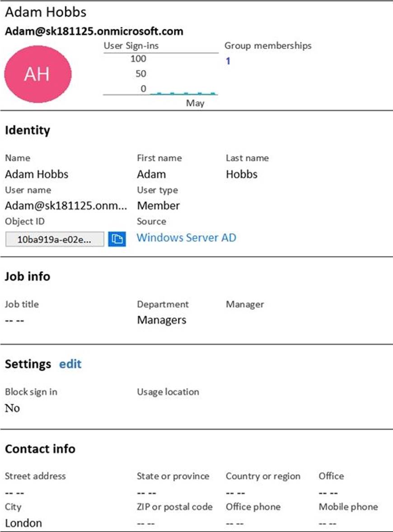Viewport: 393px width, 532px height.
Task: Click the Usage location label
Action: pyautogui.click(x=168, y=392)
